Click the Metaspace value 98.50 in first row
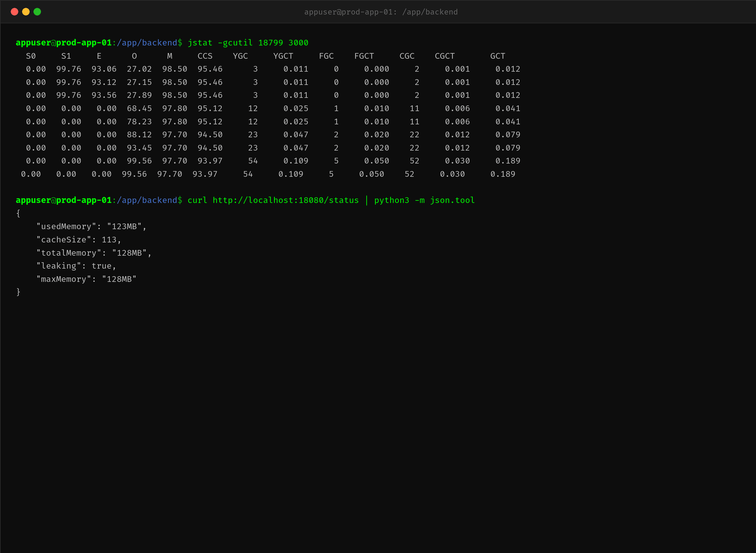Screen dimensions: 756x553 coord(175,69)
